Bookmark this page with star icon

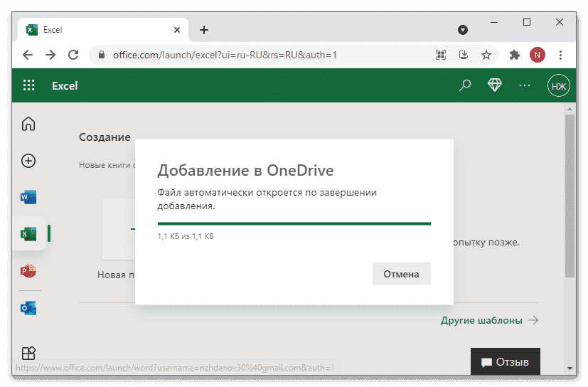point(486,55)
